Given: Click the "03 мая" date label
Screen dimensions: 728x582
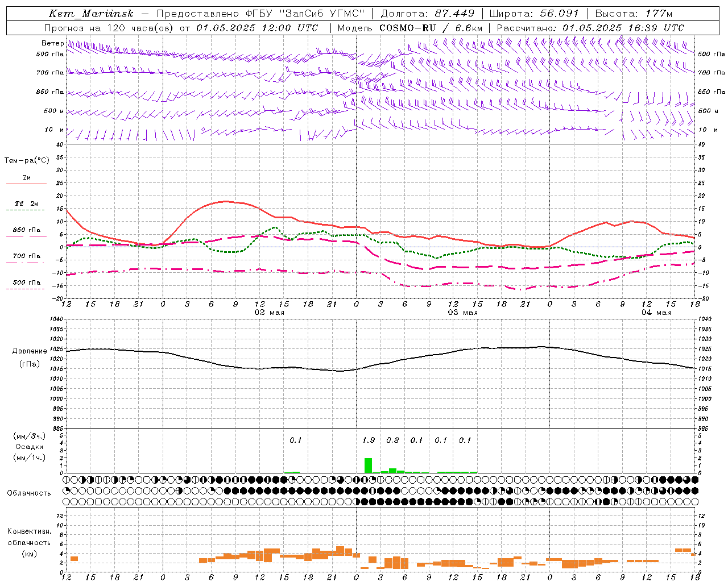Looking at the screenshot, I should click(x=462, y=313).
